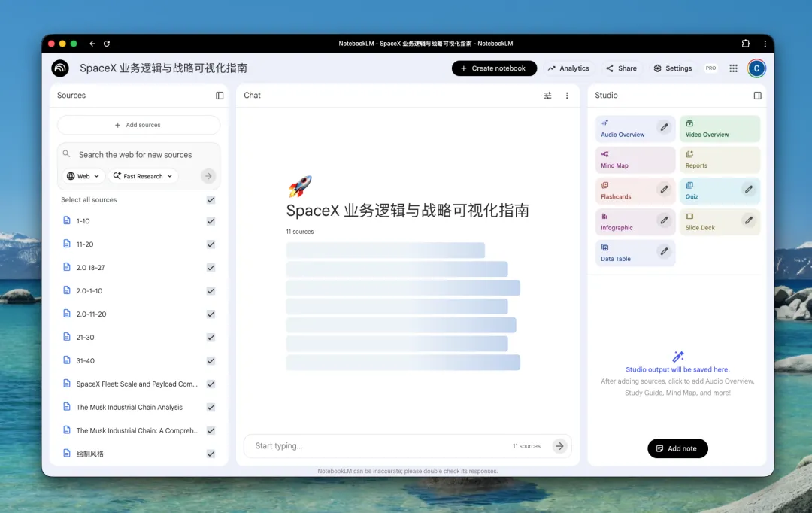Screen dimensions: 812x513
Task: Open the account avatar menu
Action: (756, 68)
